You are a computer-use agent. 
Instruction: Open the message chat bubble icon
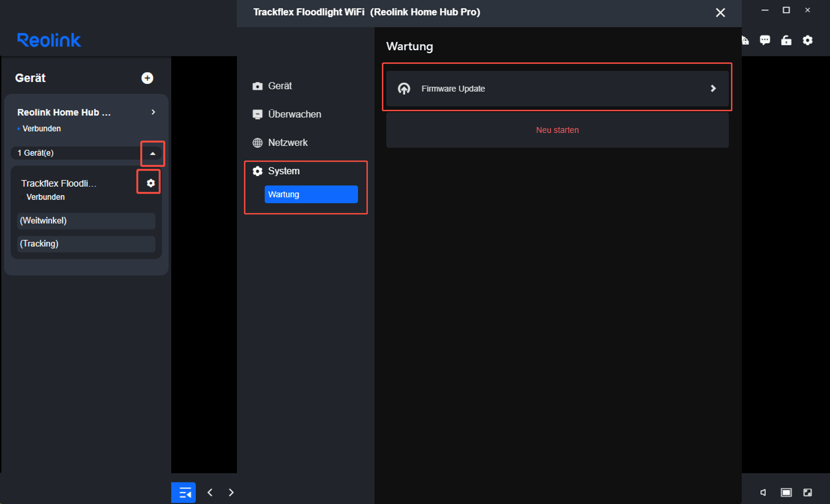tap(765, 40)
